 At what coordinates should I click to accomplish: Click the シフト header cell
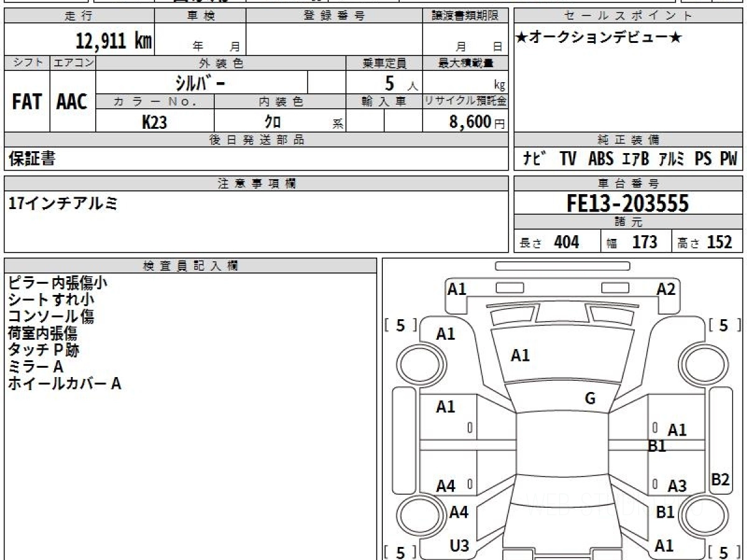coord(27,63)
